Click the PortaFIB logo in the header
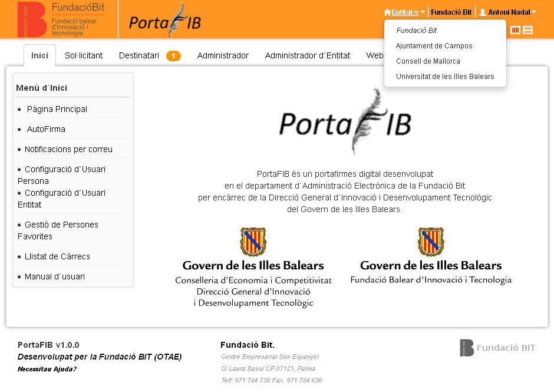The height and width of the screenshot is (392, 554). coord(165,21)
